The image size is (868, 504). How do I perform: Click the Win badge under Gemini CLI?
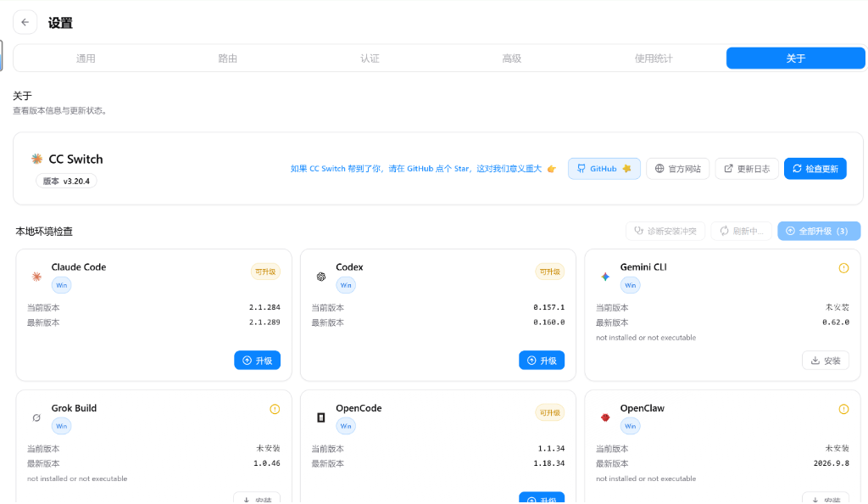pos(631,285)
